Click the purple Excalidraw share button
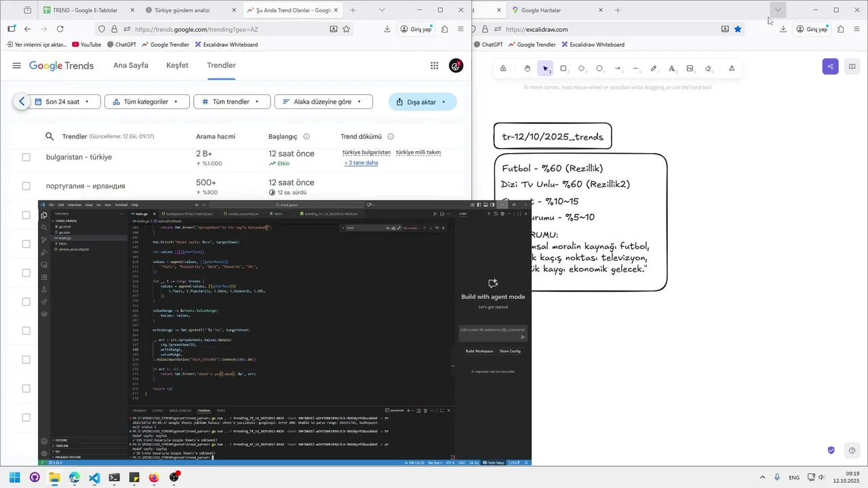 [x=831, y=66]
